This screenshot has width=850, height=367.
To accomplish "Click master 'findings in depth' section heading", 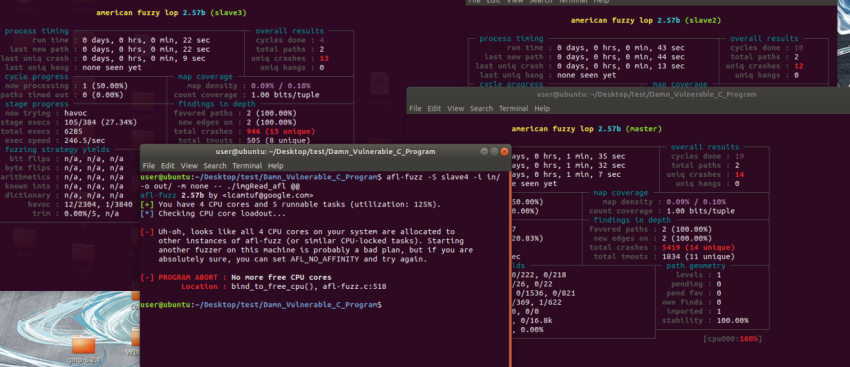I will [632, 220].
